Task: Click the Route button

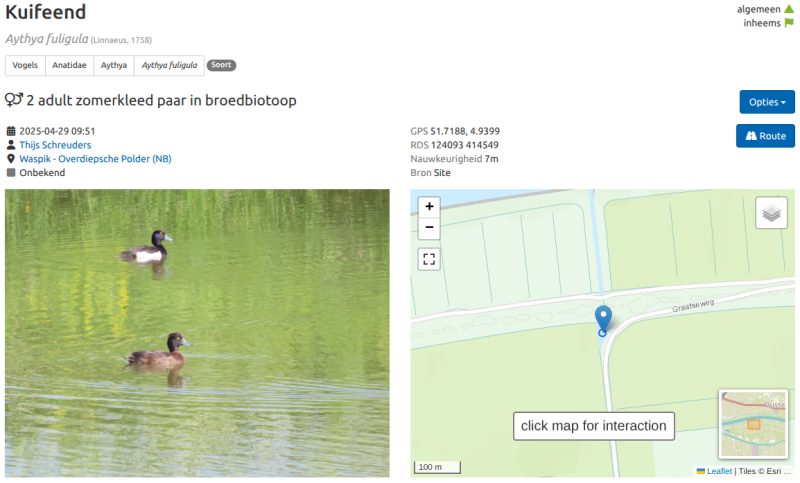Action: tap(765, 136)
